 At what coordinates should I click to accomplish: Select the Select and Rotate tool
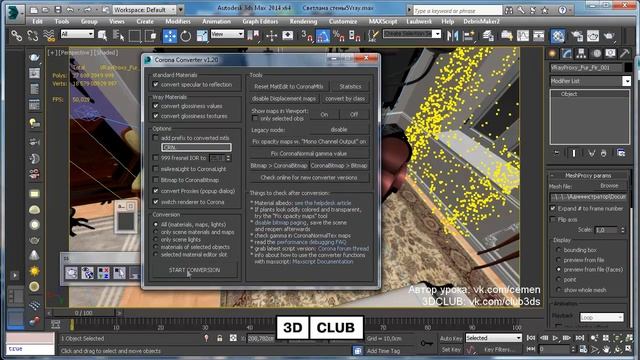pos(185,36)
